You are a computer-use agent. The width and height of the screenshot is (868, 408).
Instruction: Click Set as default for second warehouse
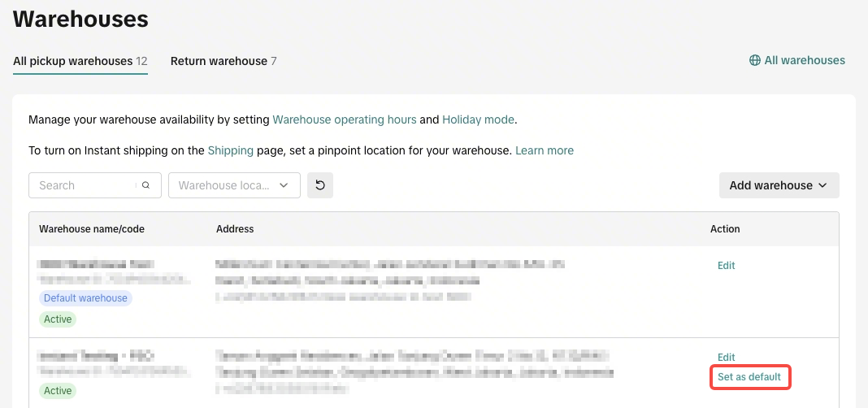[749, 377]
